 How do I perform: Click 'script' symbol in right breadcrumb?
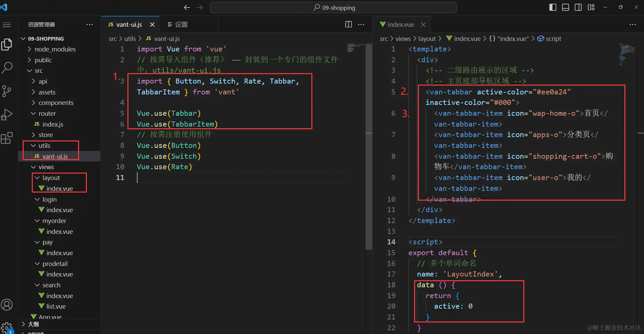[553, 39]
